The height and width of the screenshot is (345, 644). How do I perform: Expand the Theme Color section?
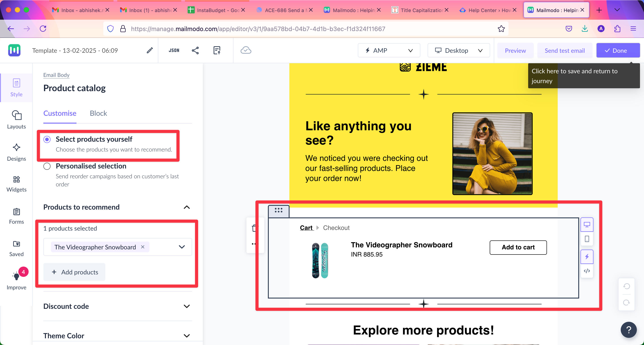point(186,336)
